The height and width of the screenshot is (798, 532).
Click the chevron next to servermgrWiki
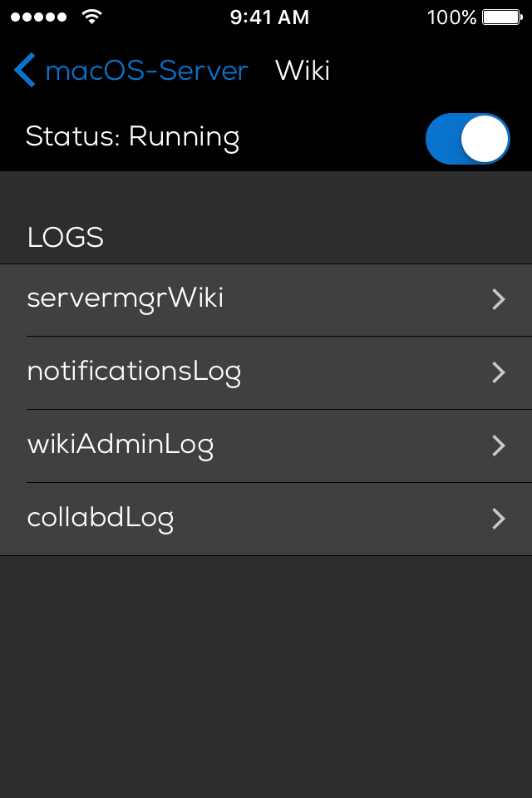(499, 299)
